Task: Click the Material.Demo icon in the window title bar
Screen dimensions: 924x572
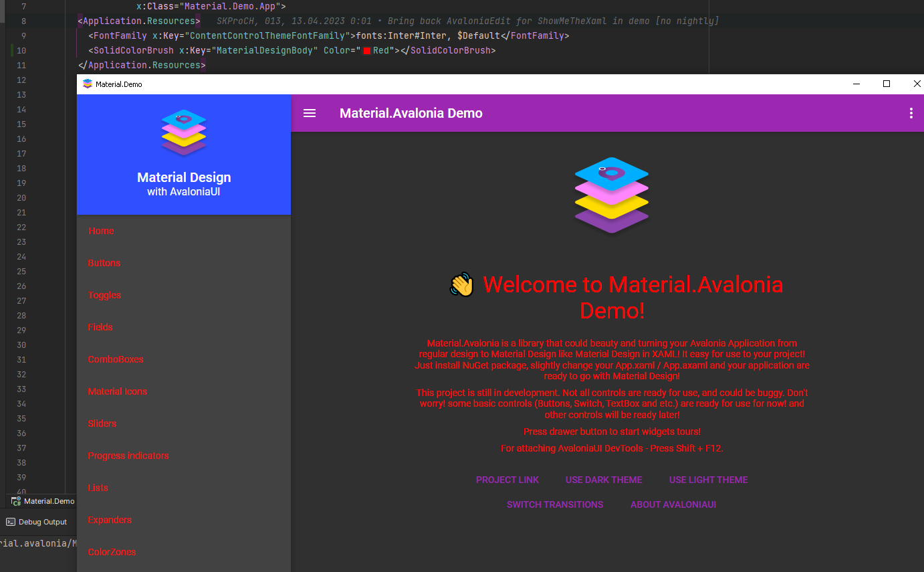Action: coord(86,84)
